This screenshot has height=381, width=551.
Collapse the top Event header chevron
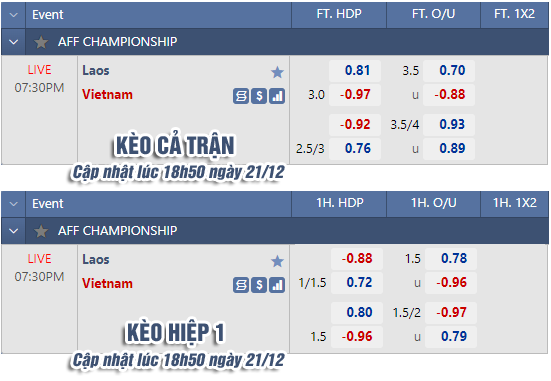pyautogui.click(x=14, y=15)
